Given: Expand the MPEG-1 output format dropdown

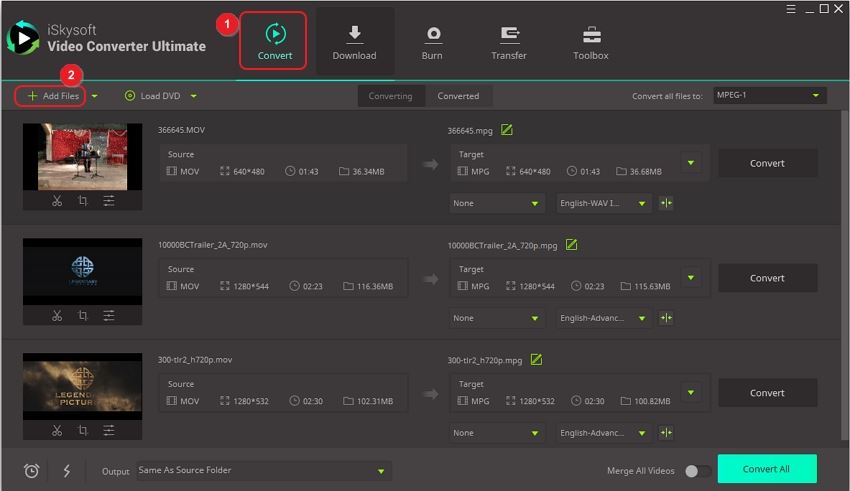Looking at the screenshot, I should click(x=770, y=96).
